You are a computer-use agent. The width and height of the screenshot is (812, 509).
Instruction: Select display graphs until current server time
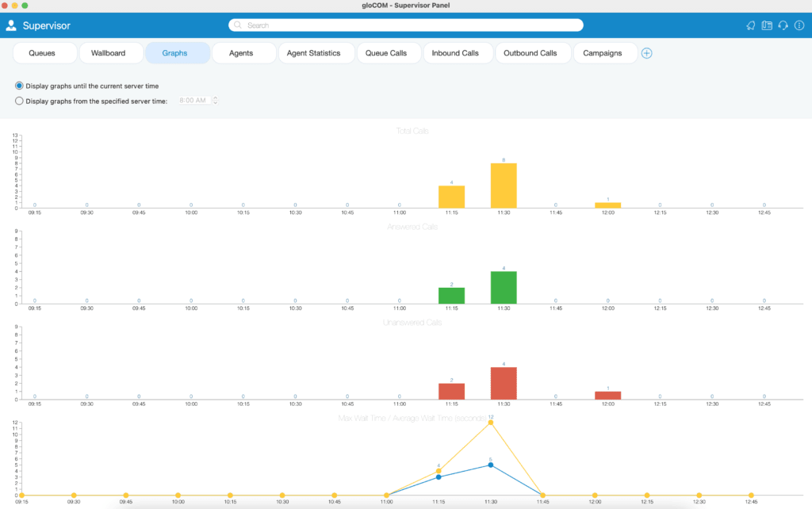[19, 86]
